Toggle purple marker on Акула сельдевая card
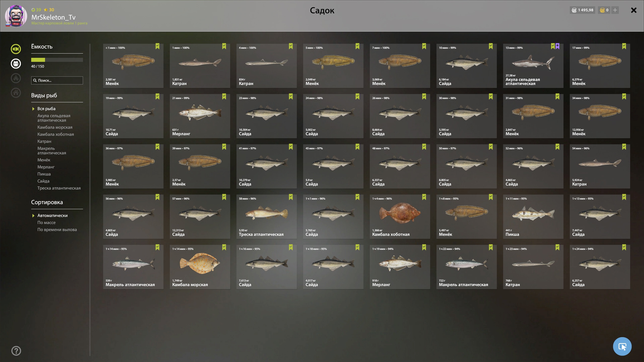The image size is (644, 362). tap(557, 46)
